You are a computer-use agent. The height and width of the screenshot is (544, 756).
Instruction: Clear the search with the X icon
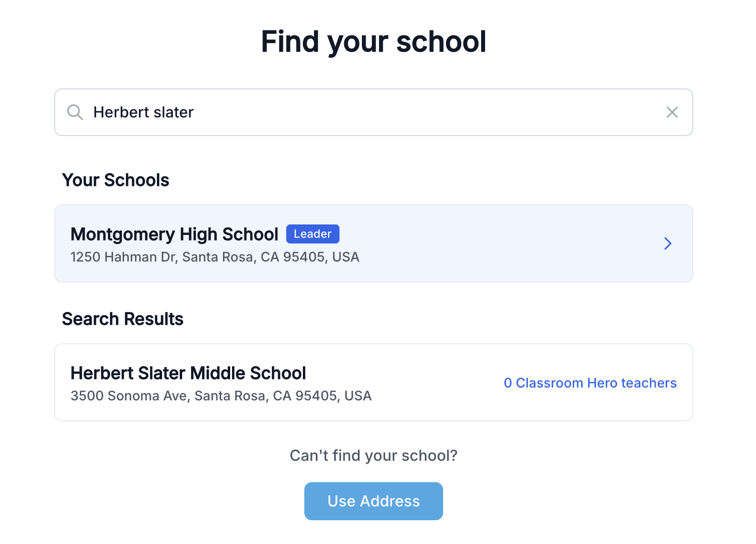pyautogui.click(x=672, y=112)
